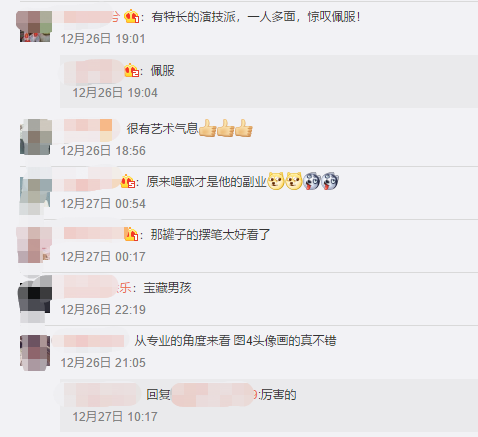Open username of the 很有艺术气息 commenter
The image size is (478, 437).
89,129
